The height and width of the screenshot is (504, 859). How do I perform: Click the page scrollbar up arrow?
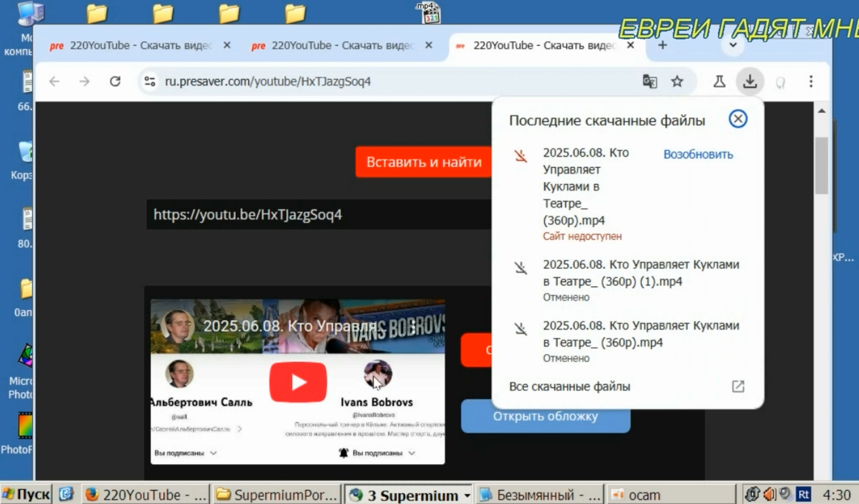822,111
